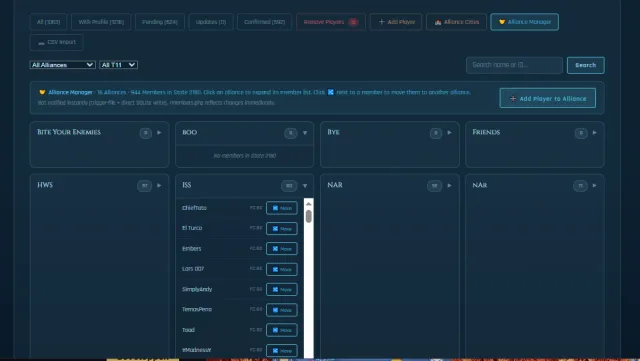The width and height of the screenshot is (640, 361).
Task: Click the Friends member count badge
Action: click(581, 133)
